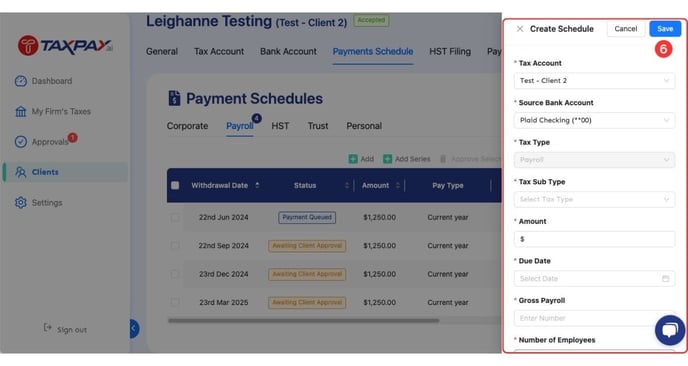Close the Create Schedule panel with X
The width and height of the screenshot is (688, 366).
point(520,29)
